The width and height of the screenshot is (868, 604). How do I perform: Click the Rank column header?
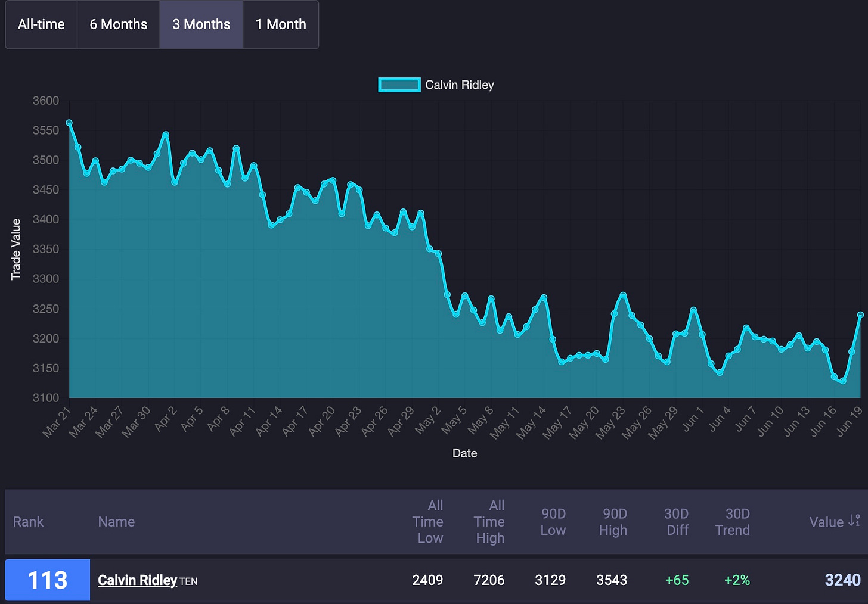[28, 522]
